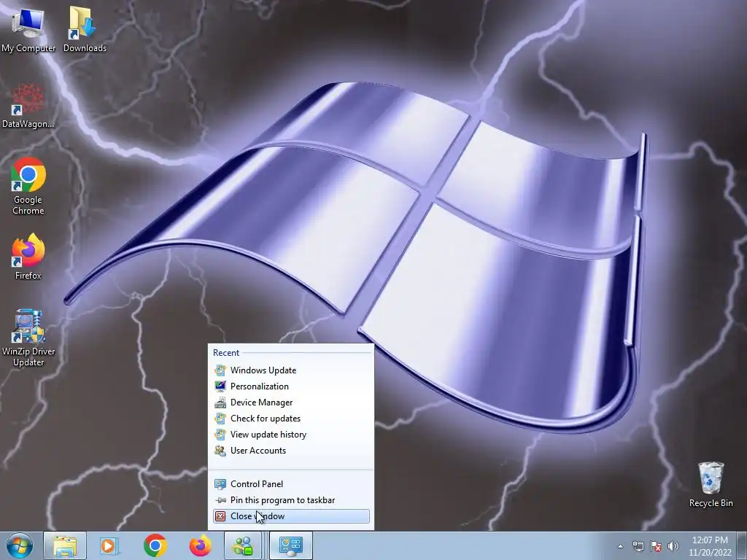This screenshot has width=747, height=560.
Task: Open Windows Update from the jump list
Action: (291, 370)
